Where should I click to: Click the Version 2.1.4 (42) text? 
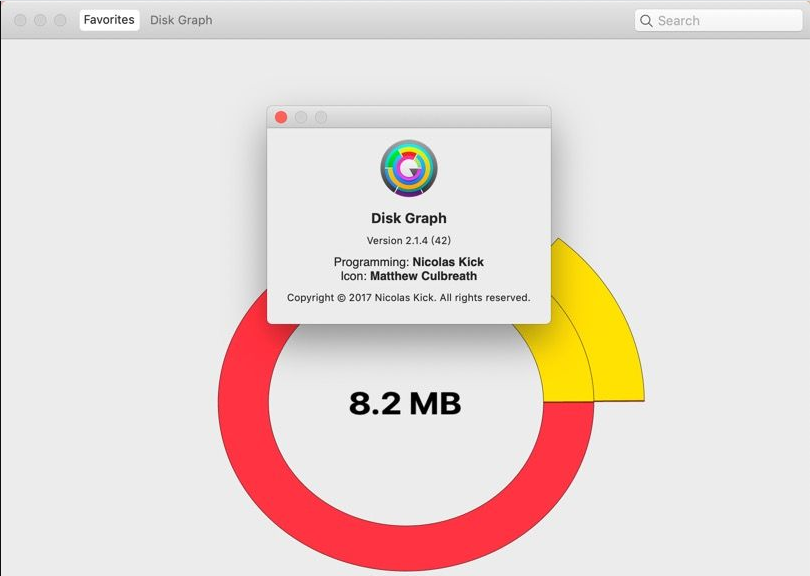tap(408, 240)
